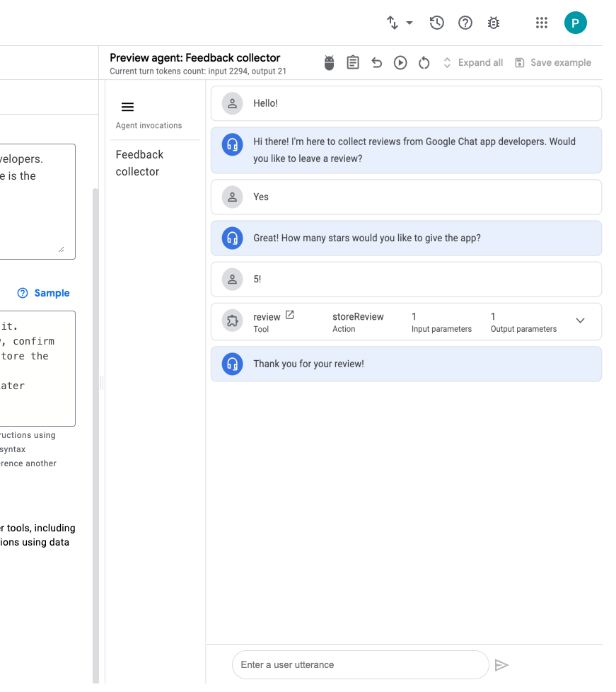Click the clipboard icon in preview toolbar
Screen dimensions: 616x692
353,63
